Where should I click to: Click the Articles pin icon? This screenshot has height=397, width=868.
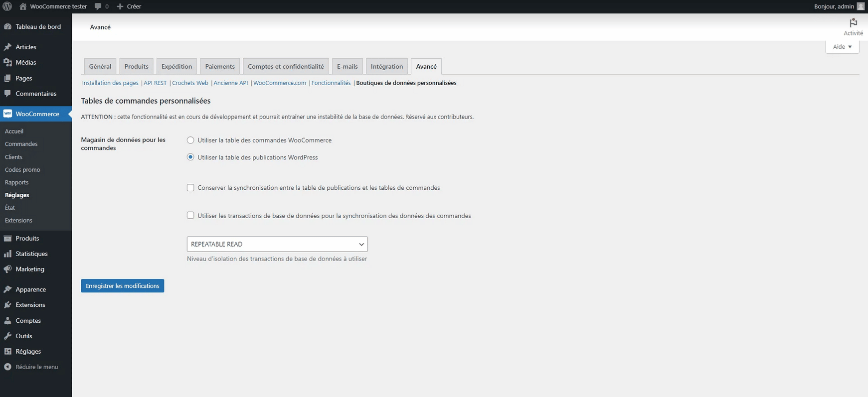(x=7, y=47)
